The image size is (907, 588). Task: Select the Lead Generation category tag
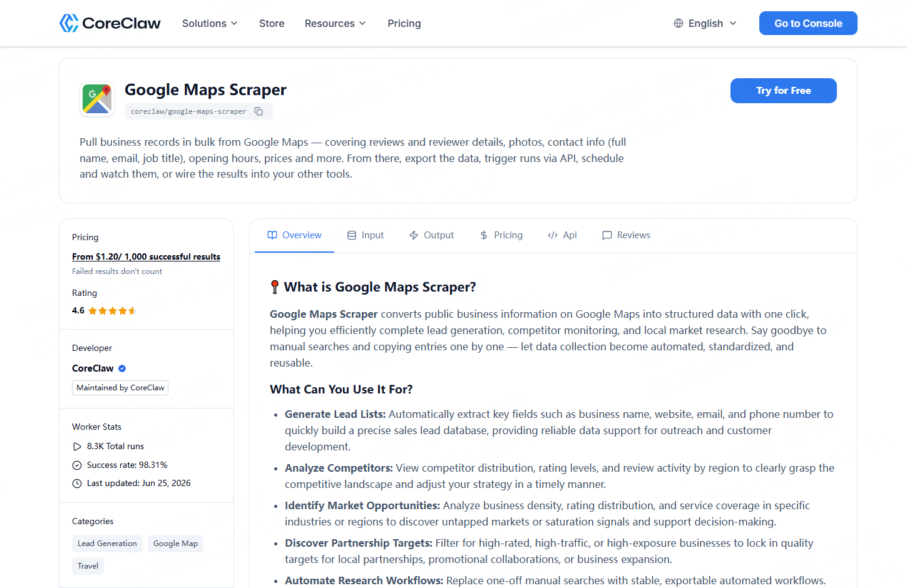(x=107, y=544)
